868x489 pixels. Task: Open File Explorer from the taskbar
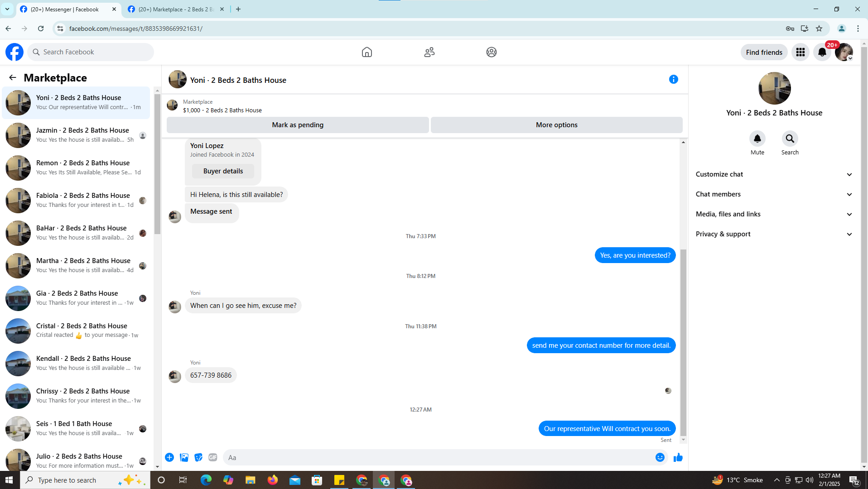click(x=250, y=480)
